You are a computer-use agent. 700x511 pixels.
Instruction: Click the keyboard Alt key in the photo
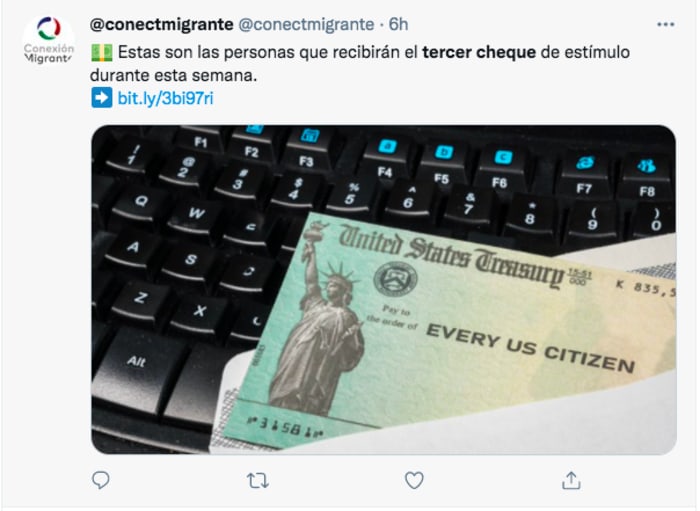tap(136, 361)
